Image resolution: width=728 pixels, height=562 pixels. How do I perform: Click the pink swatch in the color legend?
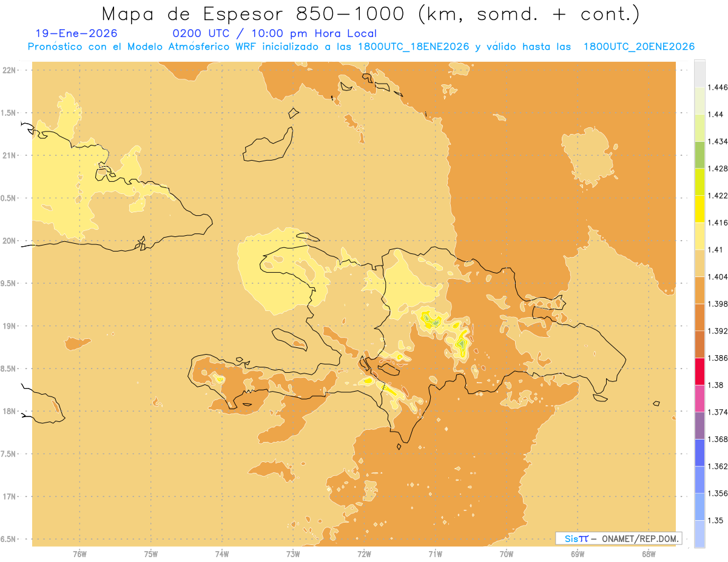(x=700, y=398)
